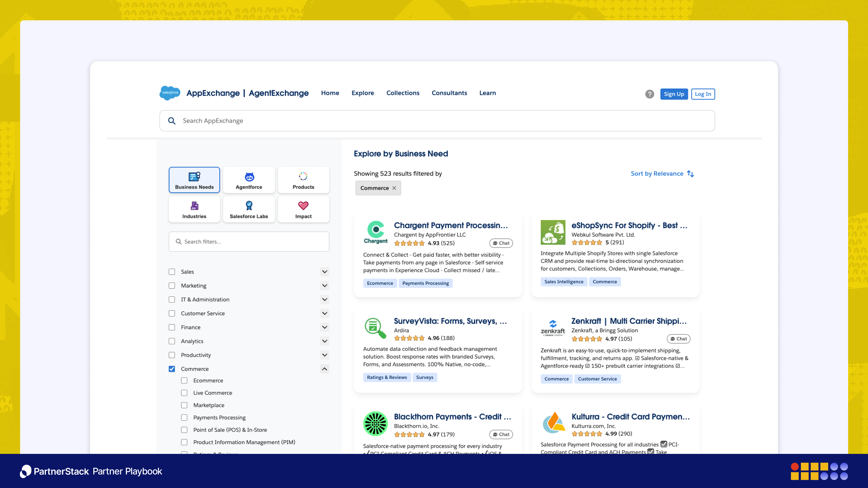Click the Sign Up button
The height and width of the screenshot is (488, 868).
point(674,94)
